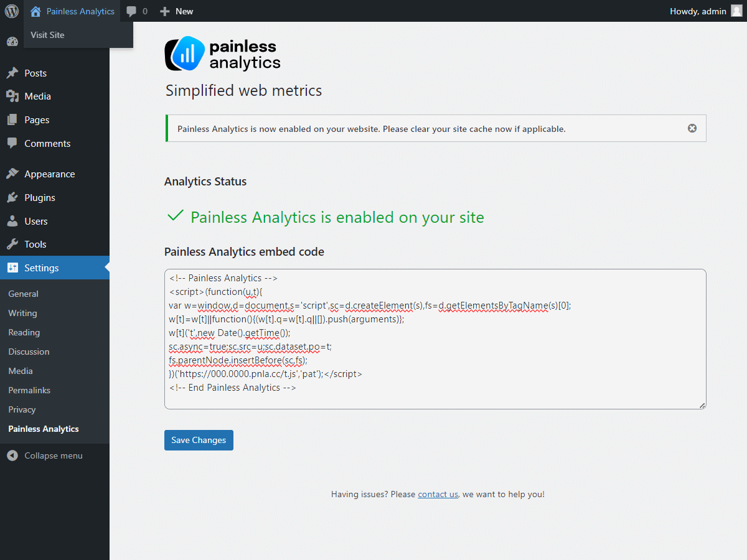
Task: Click inside the embed code textarea
Action: tap(435, 339)
